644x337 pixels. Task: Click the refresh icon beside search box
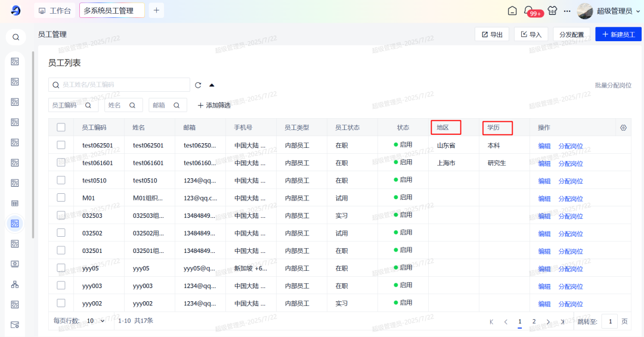point(198,85)
